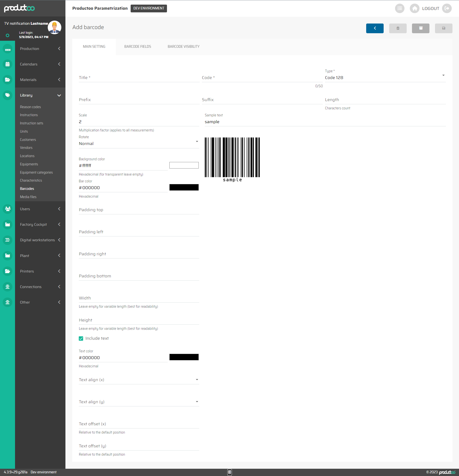459x476 pixels.
Task: Click the LOGOUT button
Action: tap(431, 8)
